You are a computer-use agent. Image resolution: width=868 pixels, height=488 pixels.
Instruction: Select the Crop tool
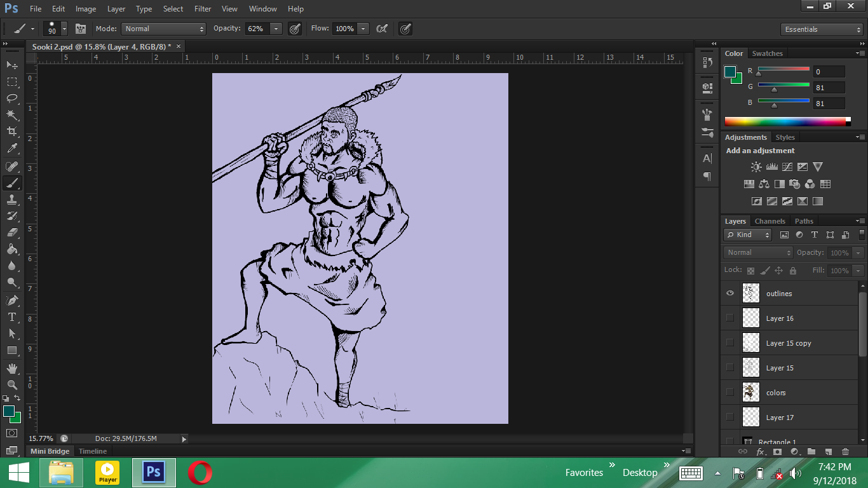[x=12, y=132]
